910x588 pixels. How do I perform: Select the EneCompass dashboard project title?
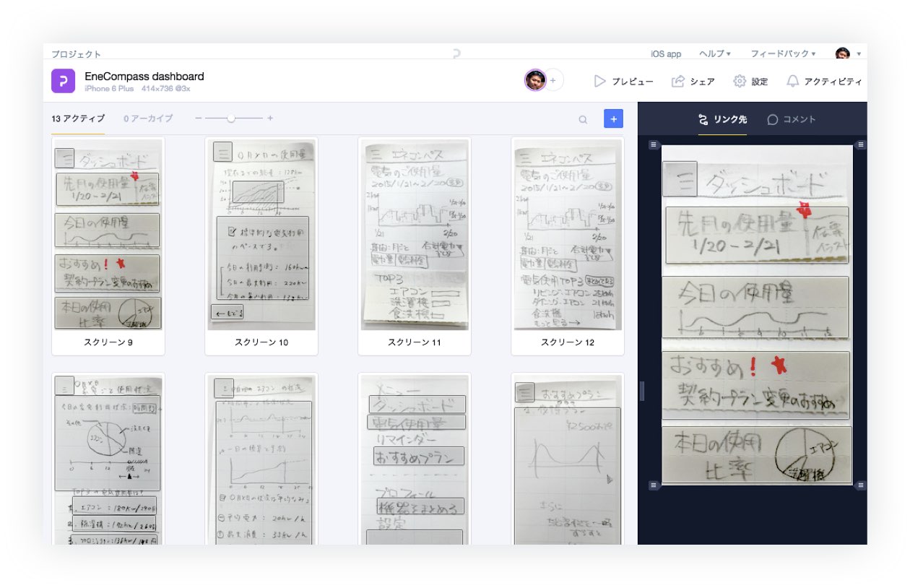click(144, 77)
